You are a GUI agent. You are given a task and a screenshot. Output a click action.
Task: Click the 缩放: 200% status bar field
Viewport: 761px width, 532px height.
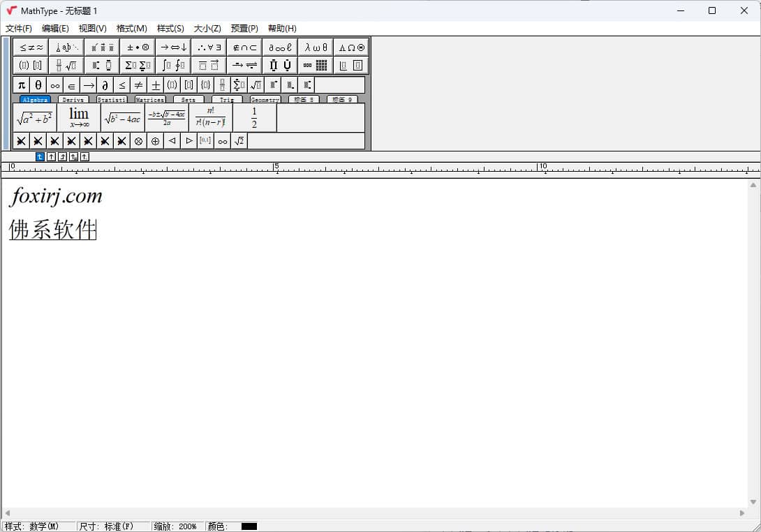pos(177,526)
